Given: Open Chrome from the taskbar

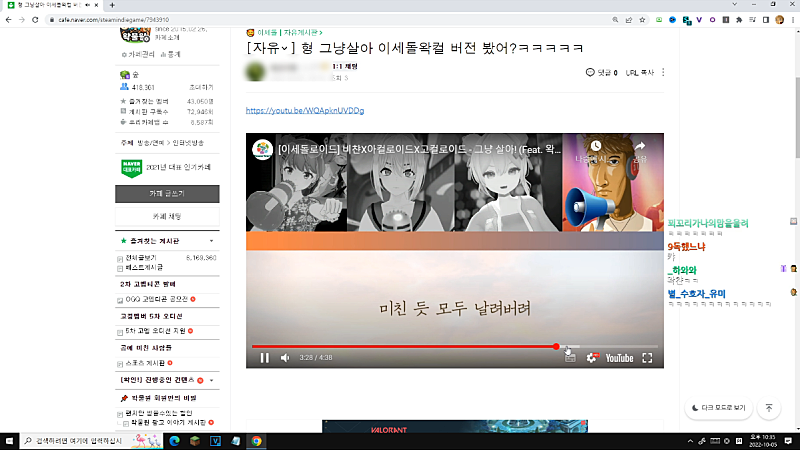Looking at the screenshot, I should (256, 441).
